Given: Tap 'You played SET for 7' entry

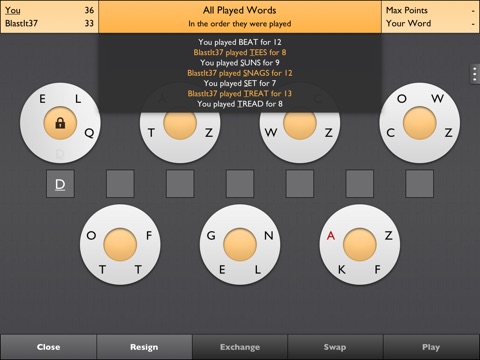Looking at the screenshot, I should pyautogui.click(x=240, y=83).
